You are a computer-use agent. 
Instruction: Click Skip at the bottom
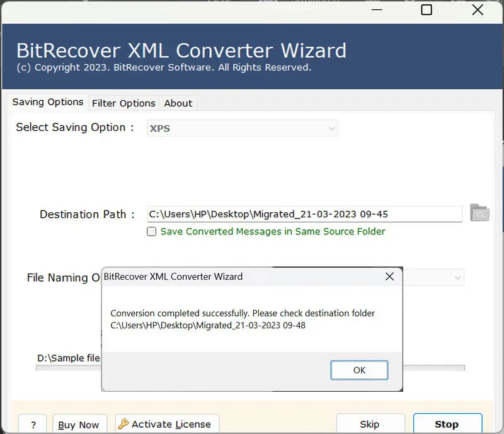[370, 424]
